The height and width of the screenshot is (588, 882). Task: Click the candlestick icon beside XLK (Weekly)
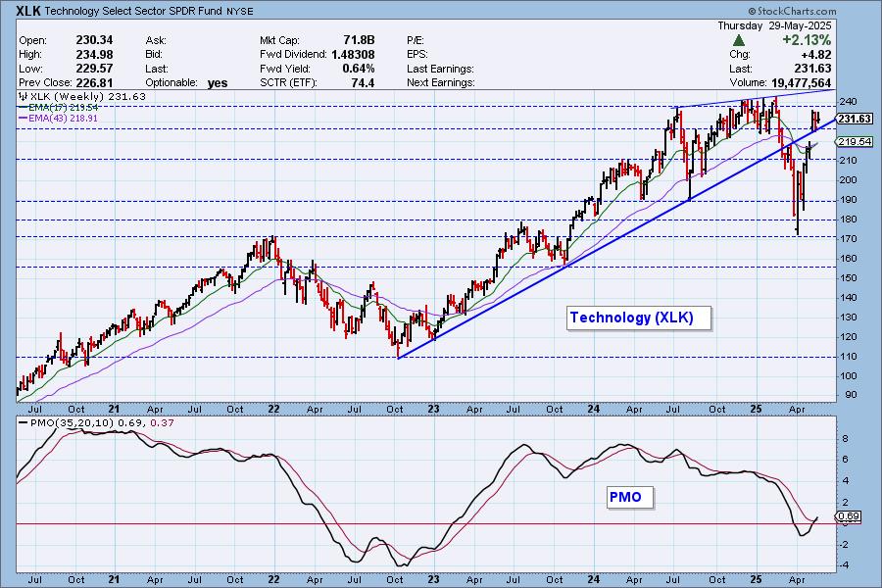(x=24, y=96)
